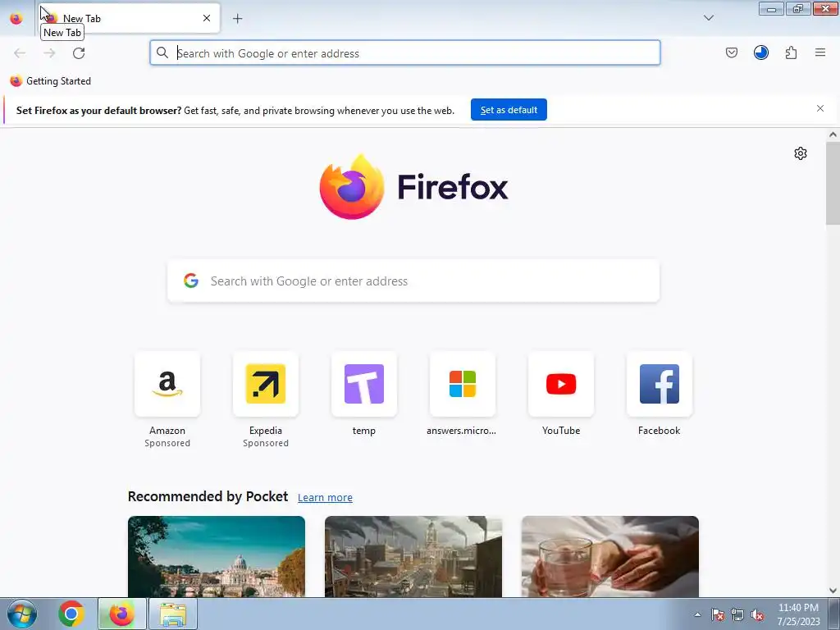Viewport: 840px width, 630px height.
Task: Click the Firefox taskbar button
Action: click(121, 614)
